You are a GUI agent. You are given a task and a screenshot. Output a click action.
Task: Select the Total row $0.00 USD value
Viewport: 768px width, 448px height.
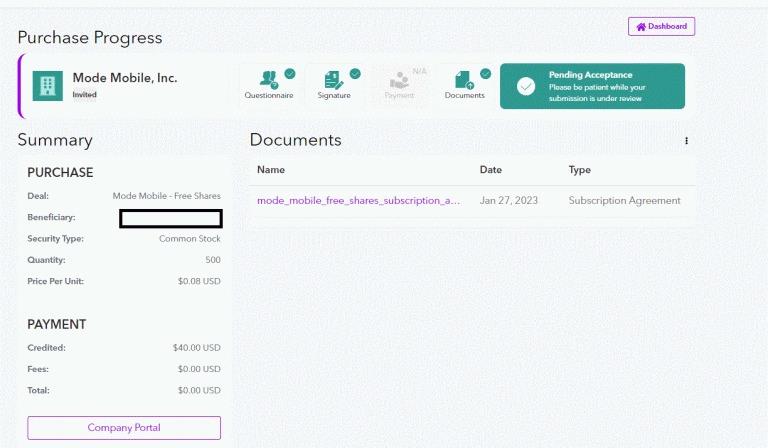click(x=199, y=390)
